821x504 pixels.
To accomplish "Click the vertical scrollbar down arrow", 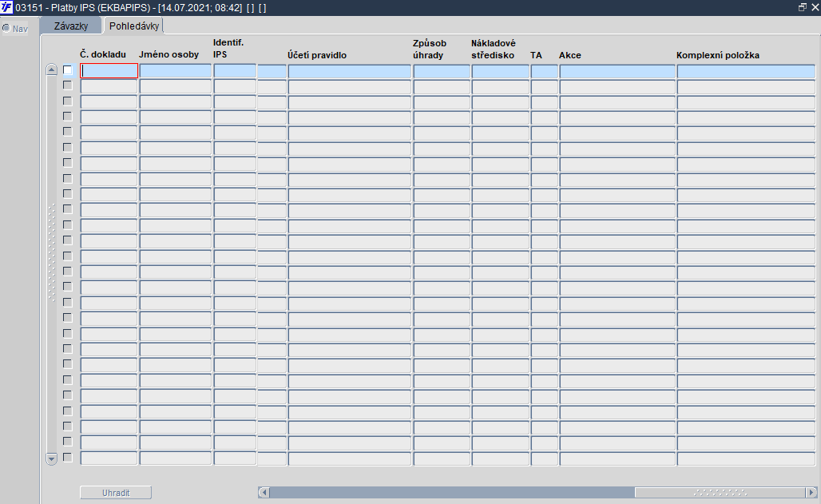I will [51, 459].
